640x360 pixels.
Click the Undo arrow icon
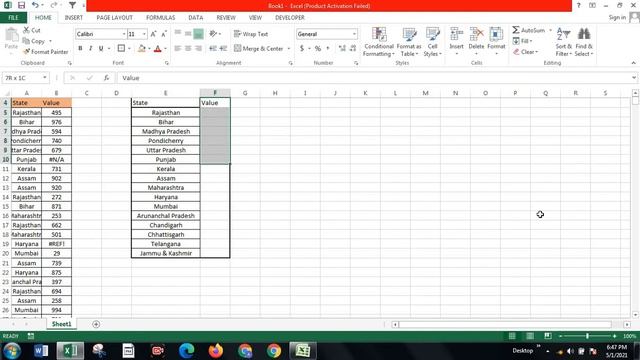[x=35, y=5]
